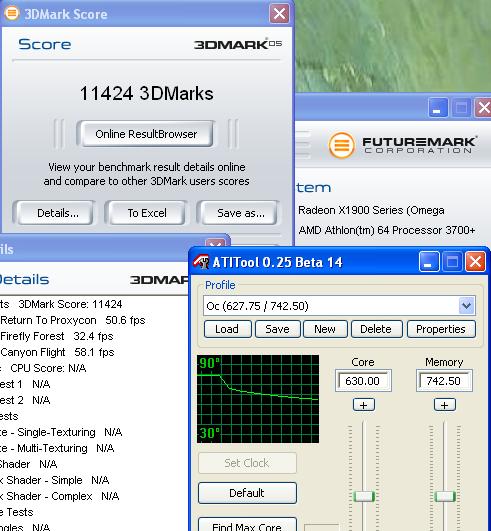Open the Online ResultBrowser

[x=146, y=134]
